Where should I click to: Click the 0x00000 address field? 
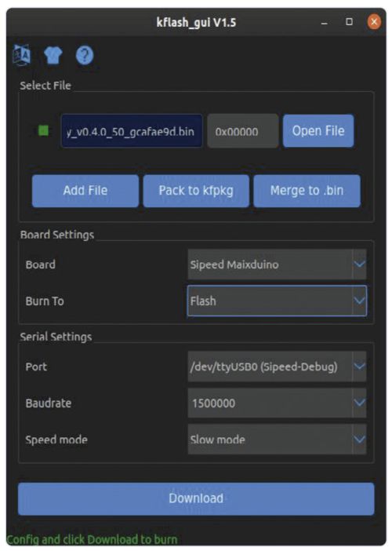[x=243, y=131]
